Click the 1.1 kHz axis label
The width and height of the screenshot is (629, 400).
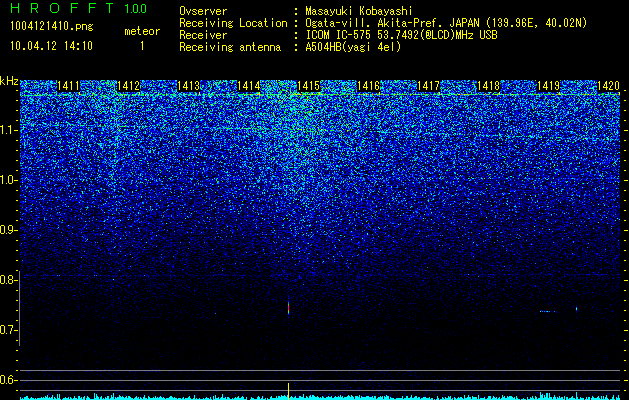tap(8, 130)
